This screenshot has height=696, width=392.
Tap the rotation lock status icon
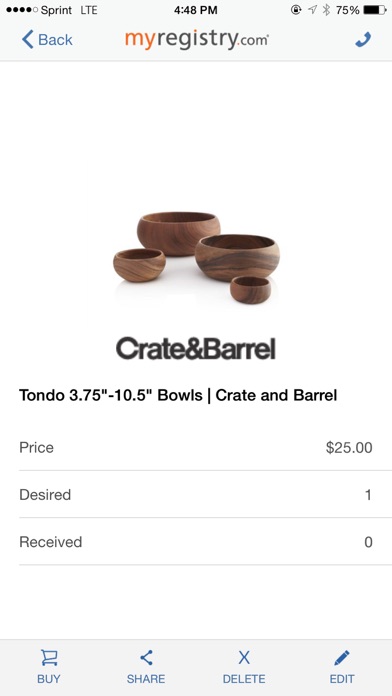coord(296,10)
